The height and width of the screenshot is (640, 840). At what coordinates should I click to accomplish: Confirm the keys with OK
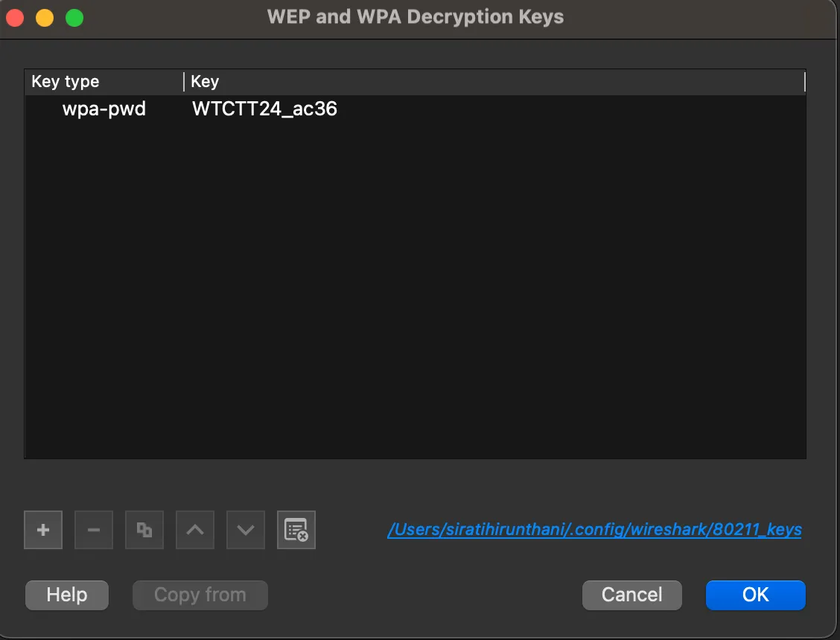pos(755,595)
